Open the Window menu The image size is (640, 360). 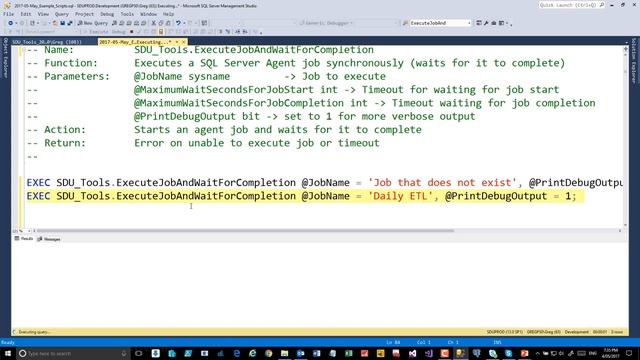149,14
